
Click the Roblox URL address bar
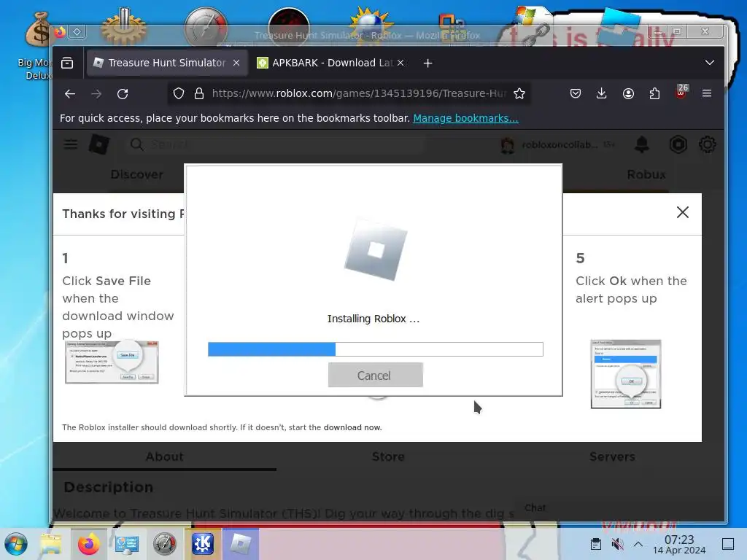[x=359, y=93]
